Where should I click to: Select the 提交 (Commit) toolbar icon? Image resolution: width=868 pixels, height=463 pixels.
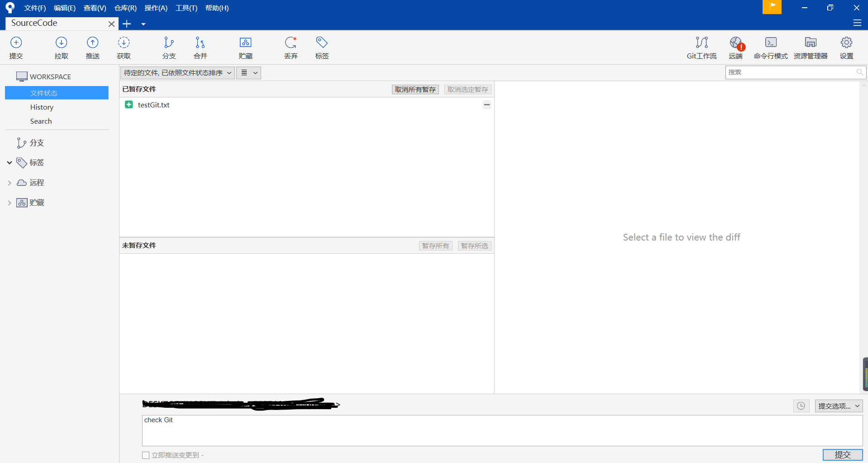[x=16, y=48]
